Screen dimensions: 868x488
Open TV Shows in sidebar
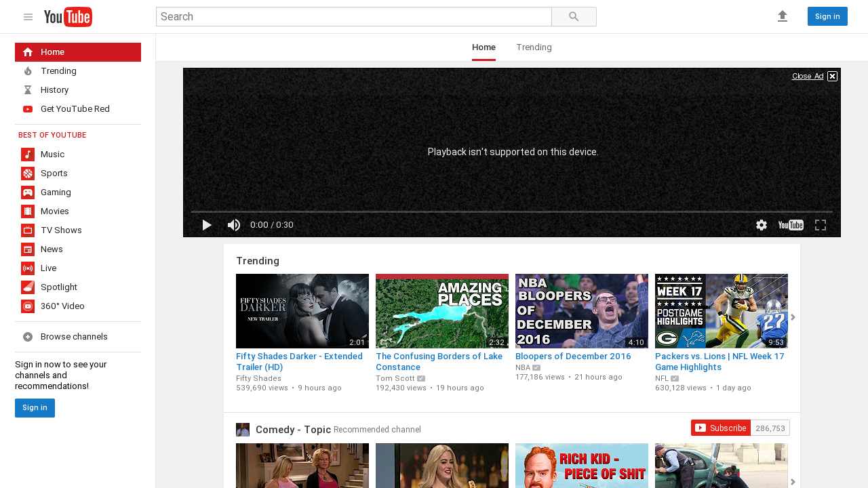tap(78, 230)
